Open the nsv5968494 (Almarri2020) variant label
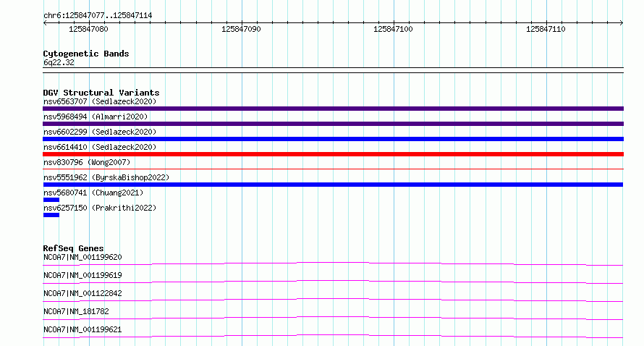 coord(96,117)
